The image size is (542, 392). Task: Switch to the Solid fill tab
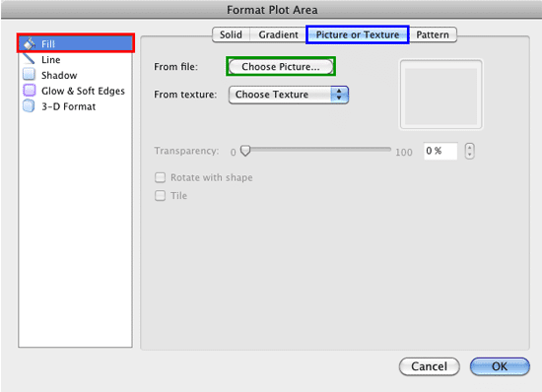pyautogui.click(x=231, y=34)
